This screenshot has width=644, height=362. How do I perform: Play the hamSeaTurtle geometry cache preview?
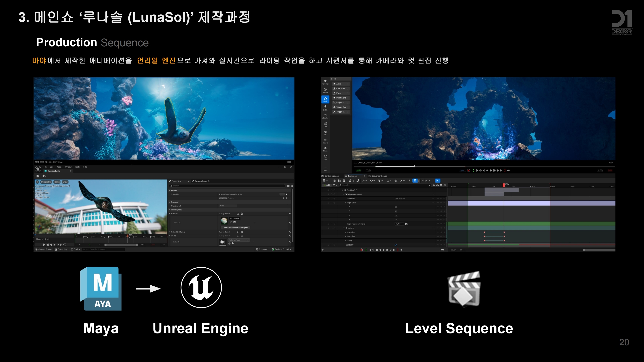(55, 245)
